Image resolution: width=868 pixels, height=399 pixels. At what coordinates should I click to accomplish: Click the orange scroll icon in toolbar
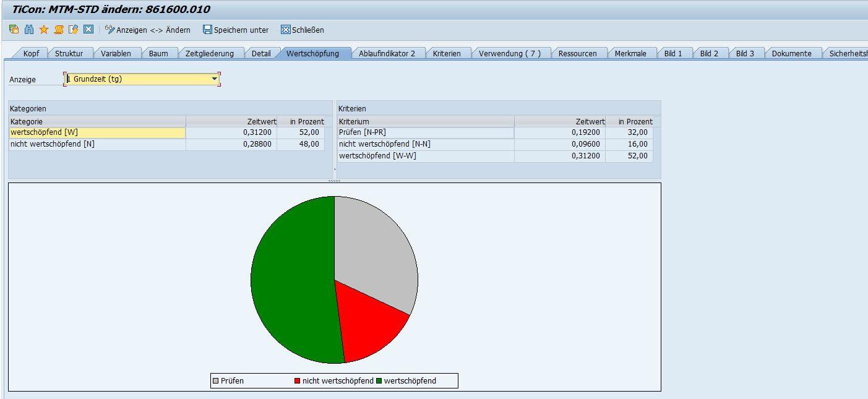click(58, 30)
